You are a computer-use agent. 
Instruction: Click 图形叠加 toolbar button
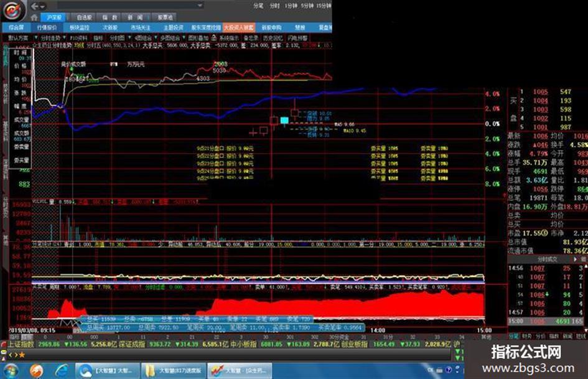point(198,38)
